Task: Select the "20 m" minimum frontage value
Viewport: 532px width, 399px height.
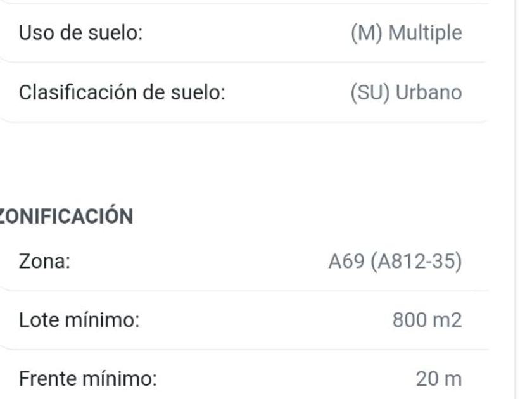Action: [439, 379]
